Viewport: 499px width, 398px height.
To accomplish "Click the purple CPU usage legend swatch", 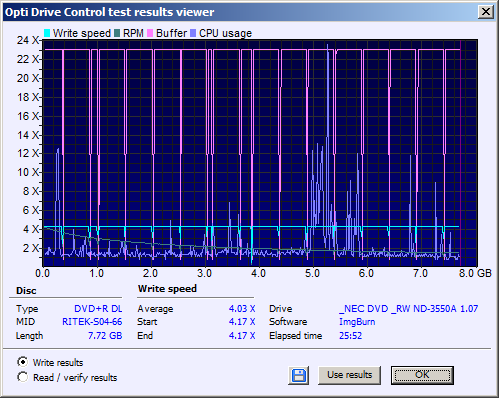I will point(193,33).
